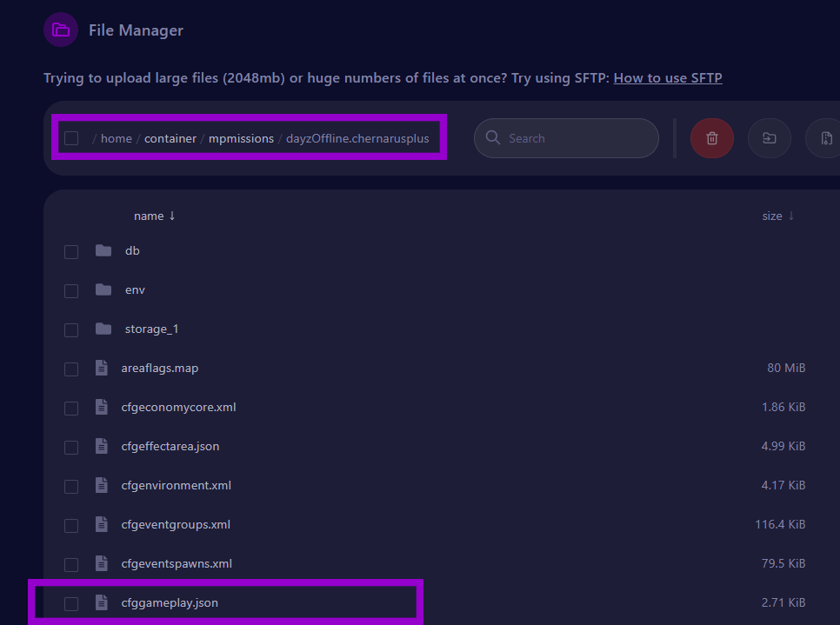Click the magnifier icon in the search bar
This screenshot has width=840, height=625.
[x=492, y=137]
